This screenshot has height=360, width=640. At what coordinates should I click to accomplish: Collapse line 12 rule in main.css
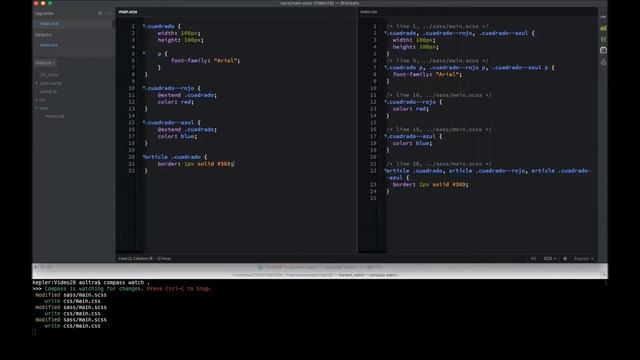click(386, 102)
